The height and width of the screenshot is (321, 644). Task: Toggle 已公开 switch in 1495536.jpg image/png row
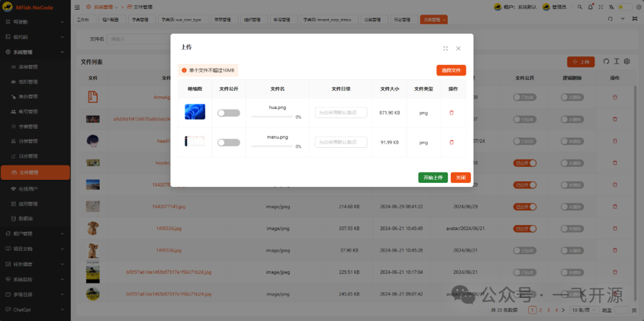click(525, 228)
